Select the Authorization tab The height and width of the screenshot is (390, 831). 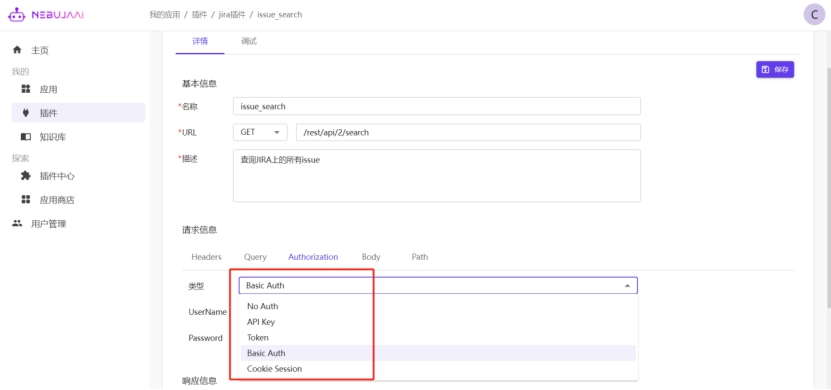tap(313, 257)
